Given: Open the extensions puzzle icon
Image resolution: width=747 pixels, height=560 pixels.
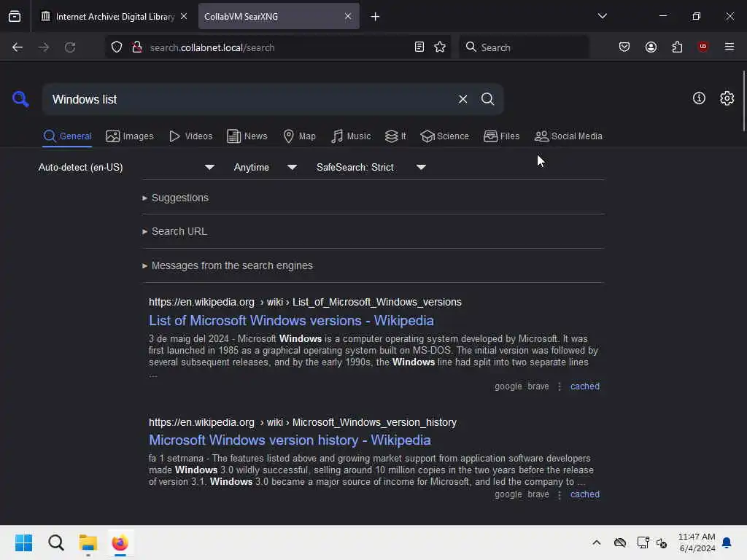Looking at the screenshot, I should [x=677, y=47].
